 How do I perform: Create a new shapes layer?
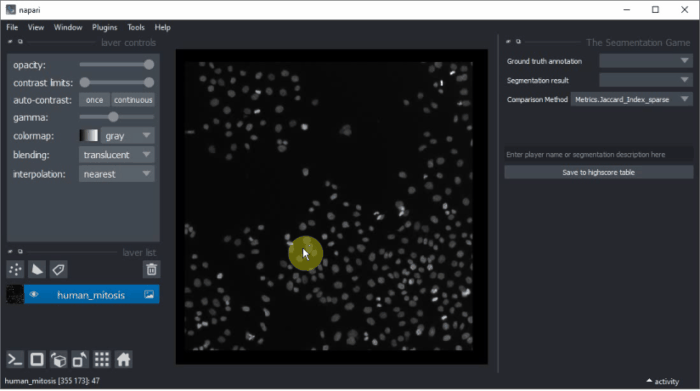pyautogui.click(x=37, y=270)
